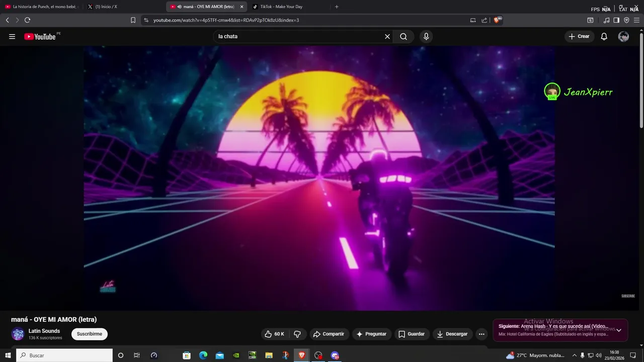
Task: Click the Descargar download button
Action: pyautogui.click(x=452, y=334)
